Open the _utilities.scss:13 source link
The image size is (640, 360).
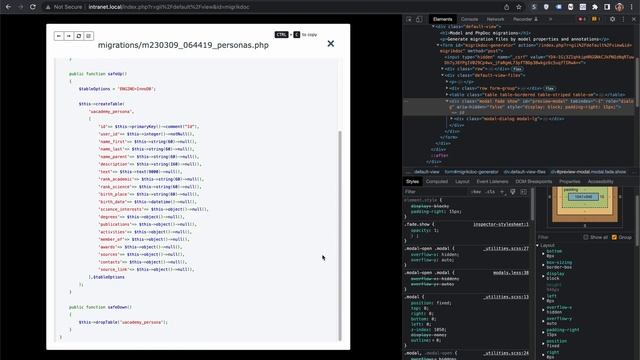tap(506, 297)
